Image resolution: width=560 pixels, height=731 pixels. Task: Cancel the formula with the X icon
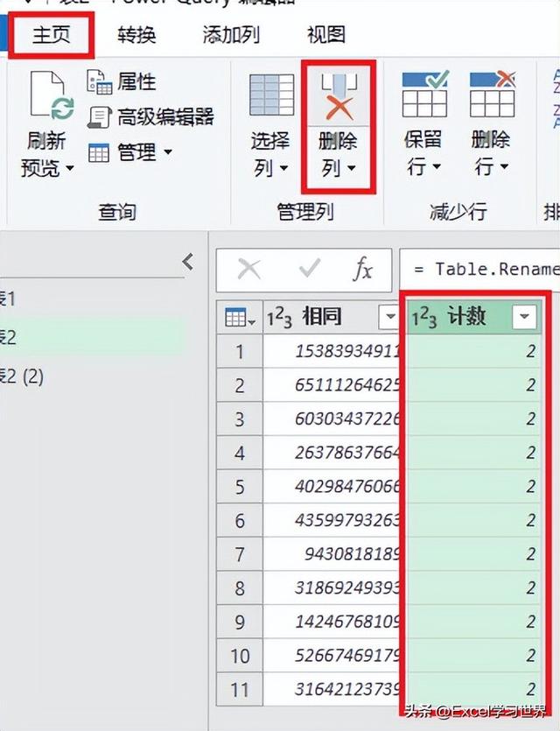click(x=248, y=269)
